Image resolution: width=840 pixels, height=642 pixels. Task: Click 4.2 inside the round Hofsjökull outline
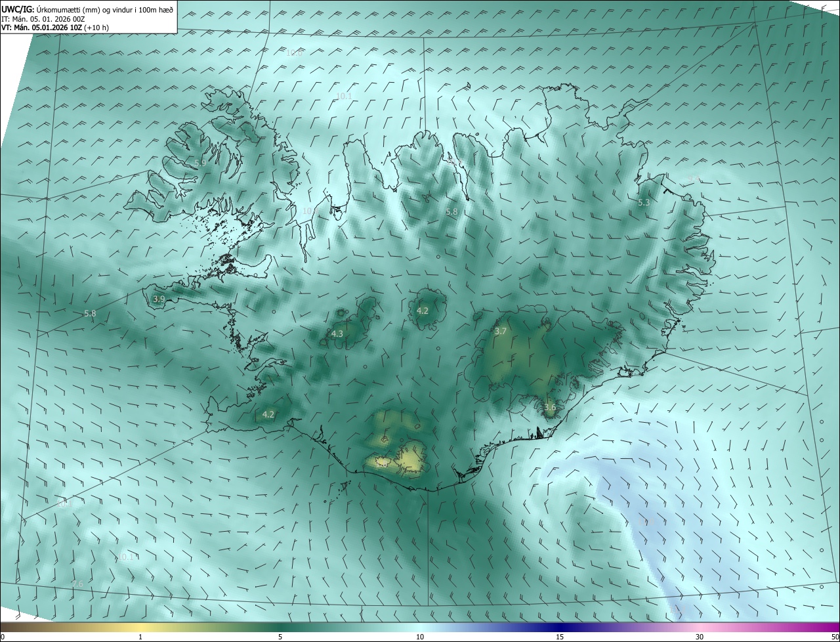pyautogui.click(x=423, y=310)
